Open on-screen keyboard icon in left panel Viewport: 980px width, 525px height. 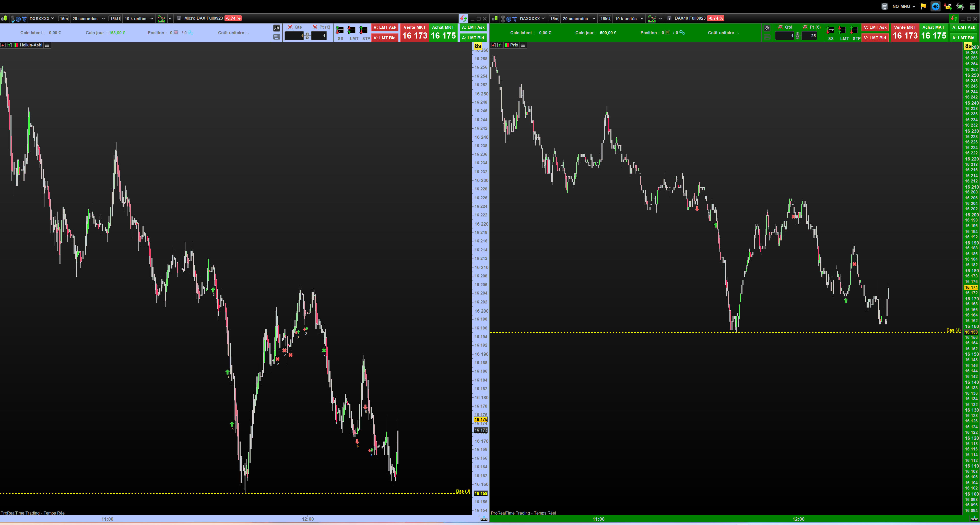tap(277, 37)
